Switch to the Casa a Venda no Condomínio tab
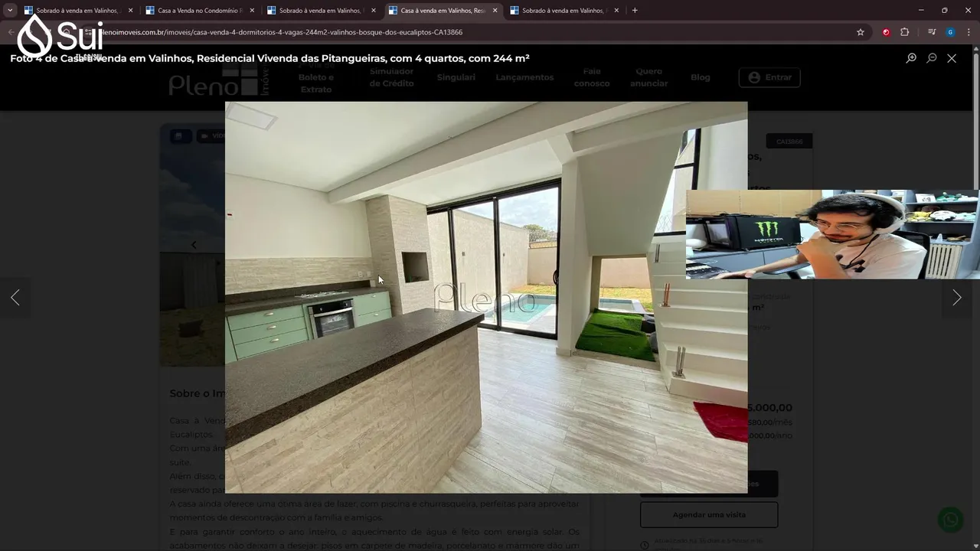The height and width of the screenshot is (551, 980). [200, 11]
